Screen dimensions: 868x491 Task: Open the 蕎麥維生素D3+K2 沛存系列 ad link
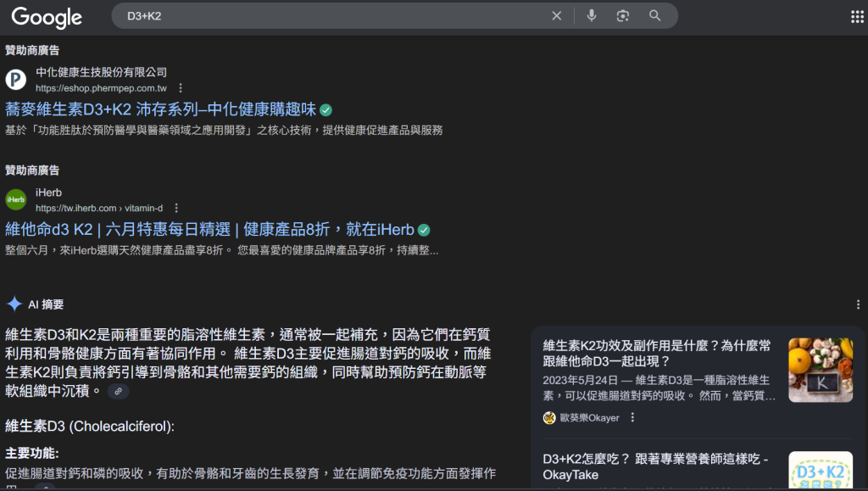(160, 109)
